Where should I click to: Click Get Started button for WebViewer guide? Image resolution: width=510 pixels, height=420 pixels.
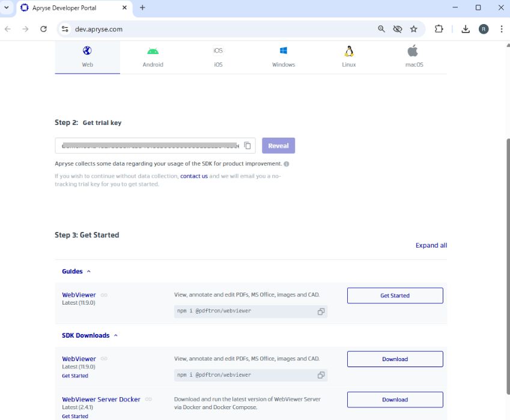coord(395,296)
